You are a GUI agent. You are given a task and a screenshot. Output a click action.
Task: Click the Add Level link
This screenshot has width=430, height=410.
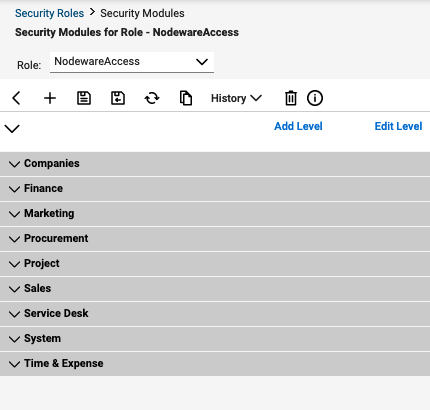click(298, 126)
